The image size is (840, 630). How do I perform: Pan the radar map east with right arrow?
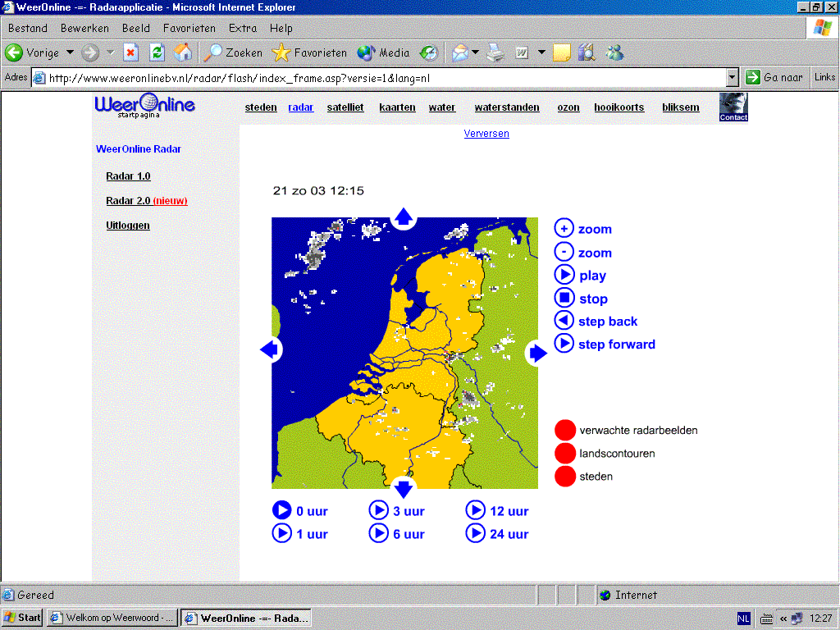[537, 353]
